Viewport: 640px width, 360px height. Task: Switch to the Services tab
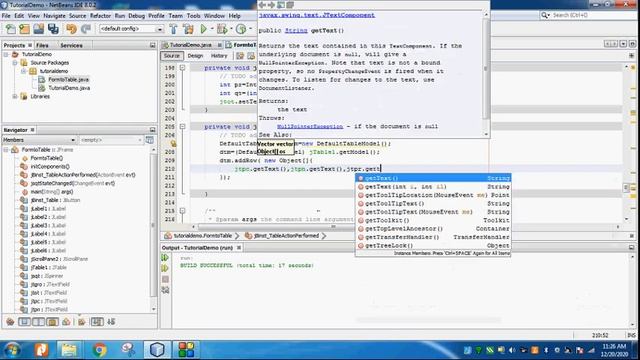point(71,45)
